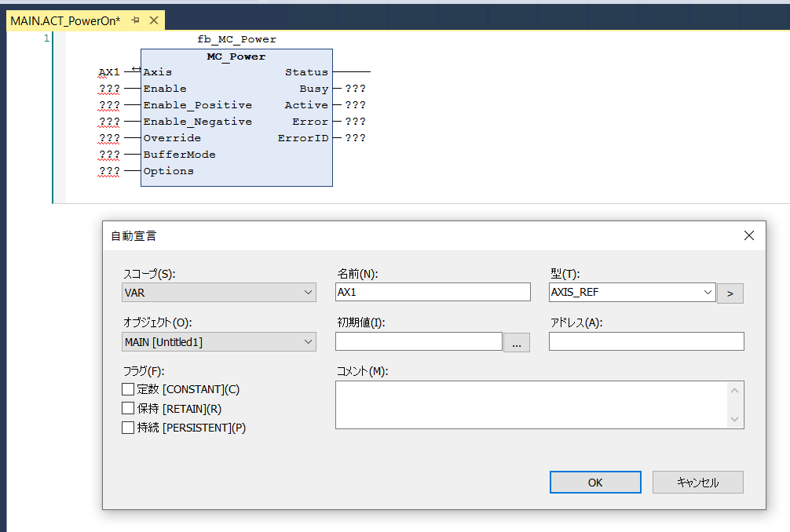The height and width of the screenshot is (532, 790).
Task: Click the ??? output next to Error
Action: pos(355,122)
